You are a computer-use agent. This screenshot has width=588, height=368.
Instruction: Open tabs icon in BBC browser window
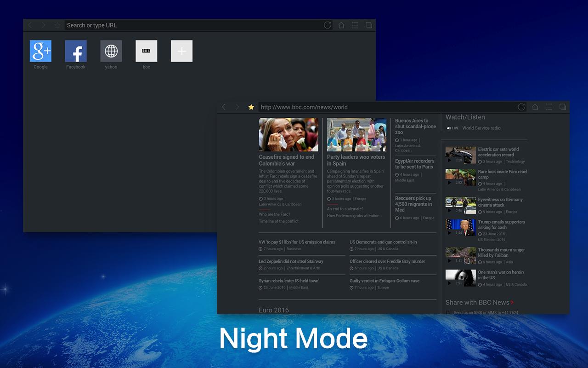(562, 107)
